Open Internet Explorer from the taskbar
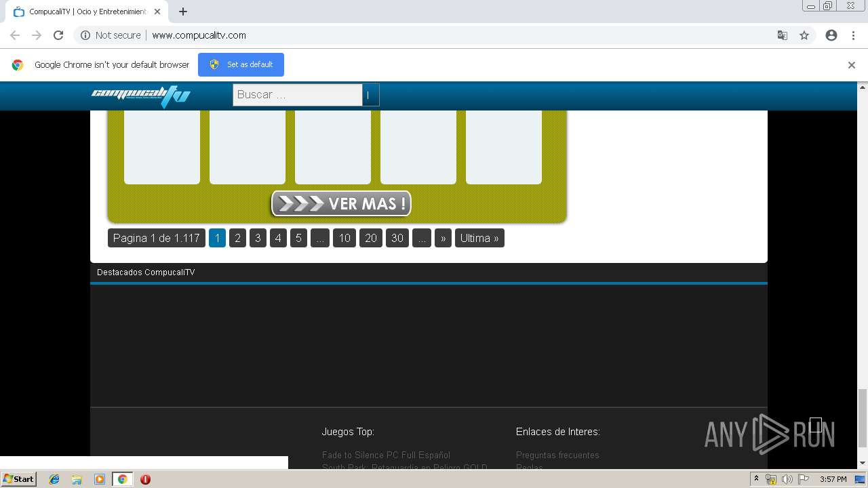 (54, 479)
